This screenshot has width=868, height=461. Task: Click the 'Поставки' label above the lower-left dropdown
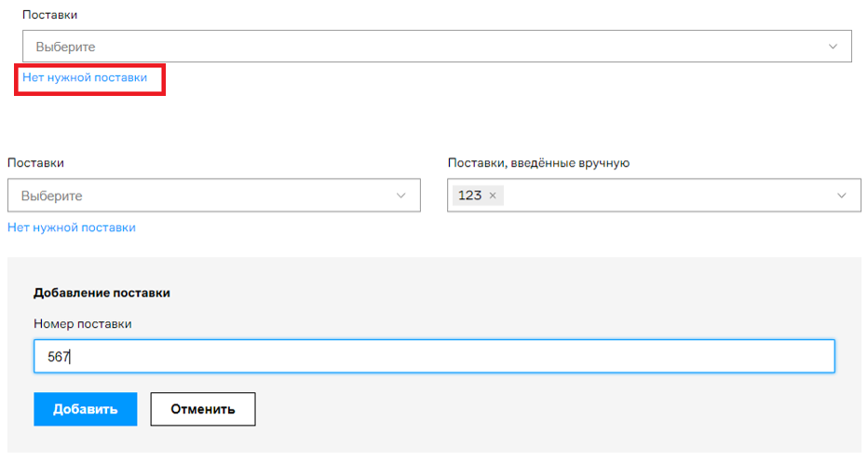(x=35, y=163)
